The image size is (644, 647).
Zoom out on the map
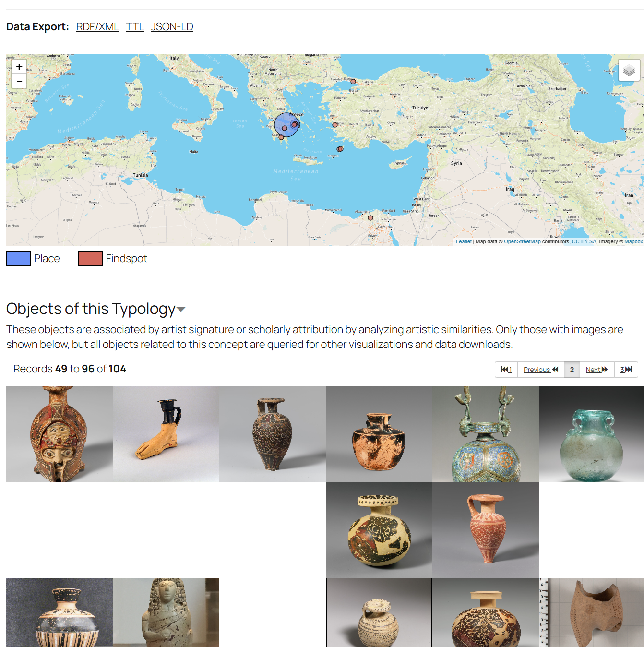click(x=19, y=81)
